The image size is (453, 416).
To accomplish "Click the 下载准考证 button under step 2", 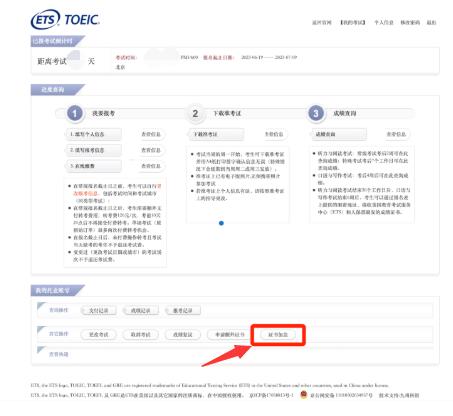I will click(x=216, y=134).
